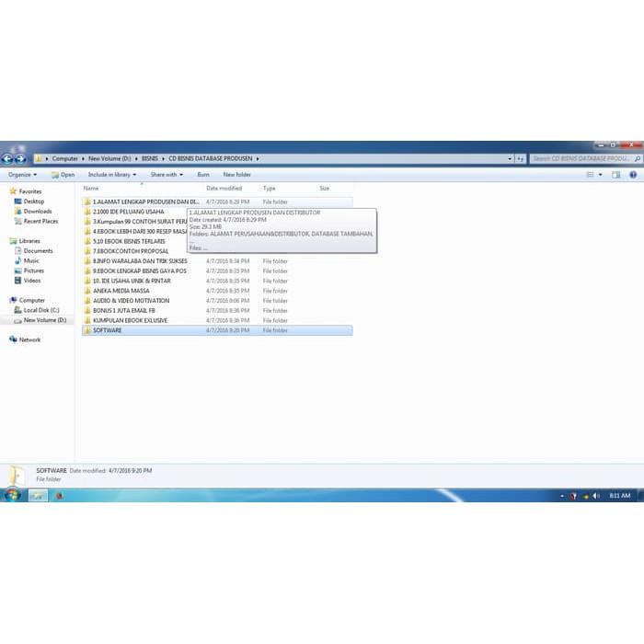Click the Forward navigation arrow

pyautogui.click(x=20, y=158)
